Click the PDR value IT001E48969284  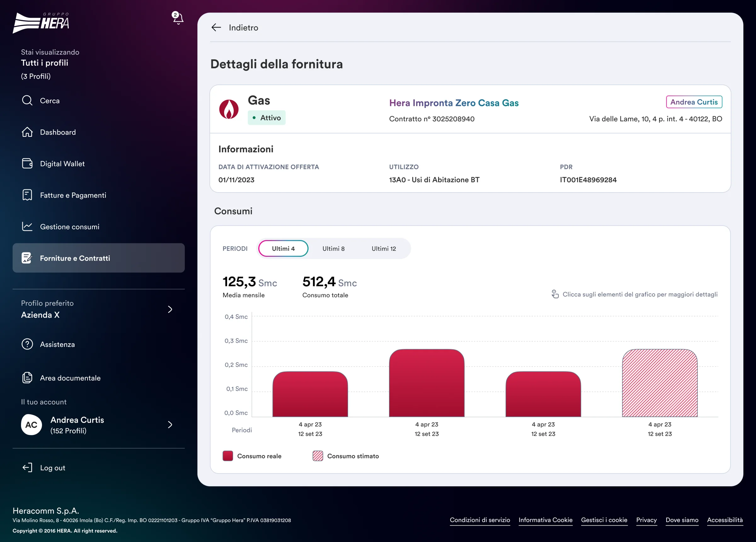coord(588,180)
